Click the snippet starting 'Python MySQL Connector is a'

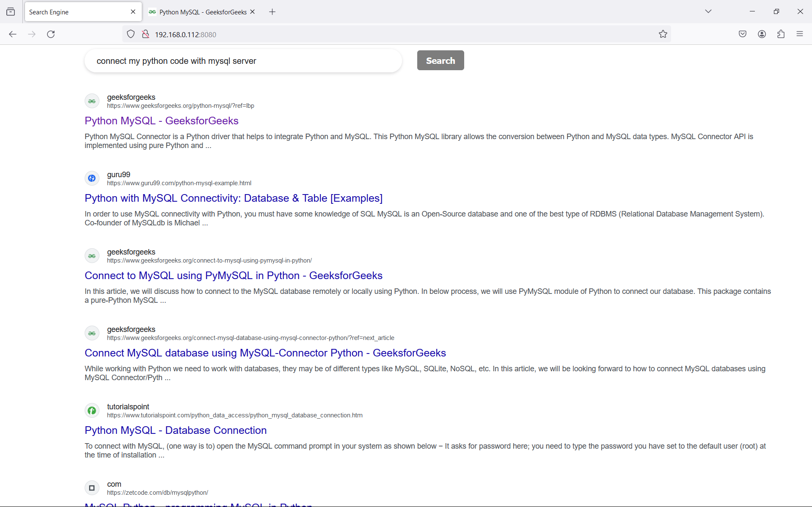[419, 141]
